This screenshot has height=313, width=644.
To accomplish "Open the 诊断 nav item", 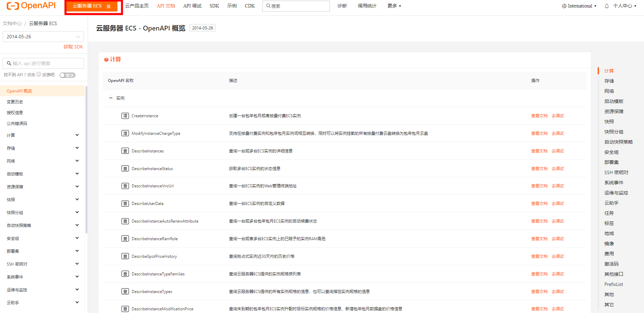I will click(x=342, y=6).
